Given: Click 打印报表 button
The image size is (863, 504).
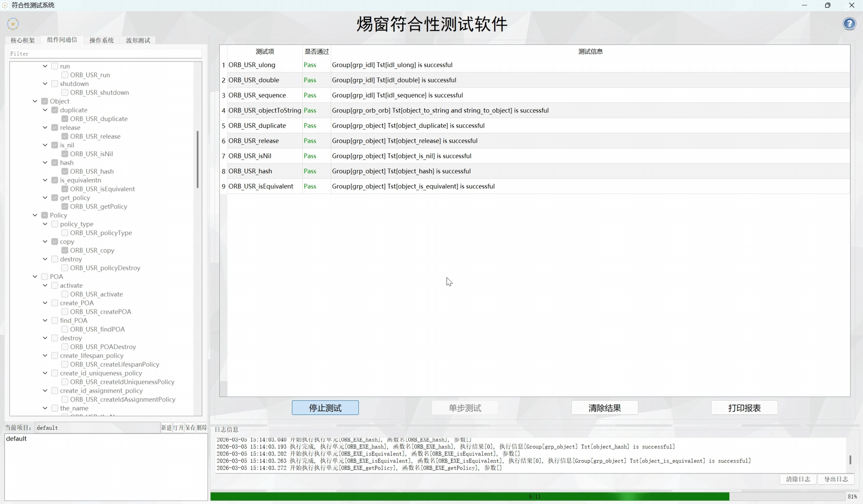Looking at the screenshot, I should [744, 408].
